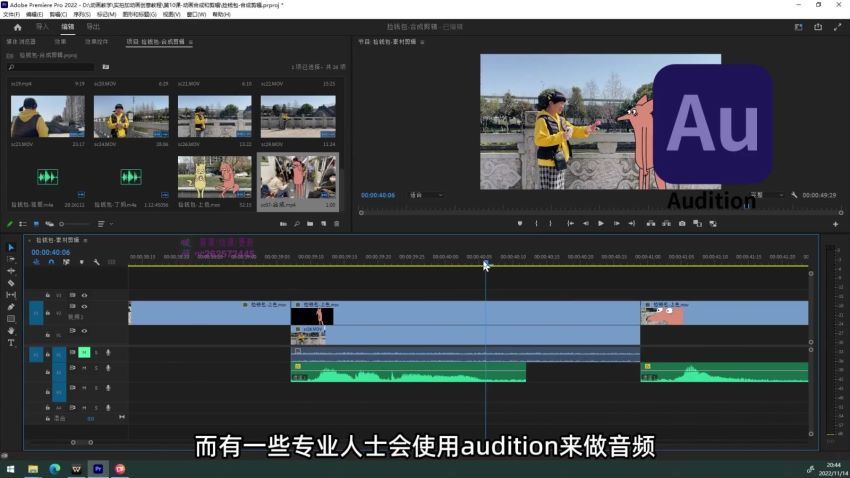Click the Comparison View button

[713, 223]
